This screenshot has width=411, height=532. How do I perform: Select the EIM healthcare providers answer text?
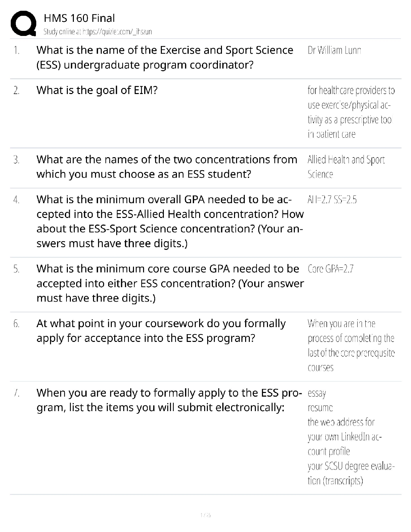[351, 112]
